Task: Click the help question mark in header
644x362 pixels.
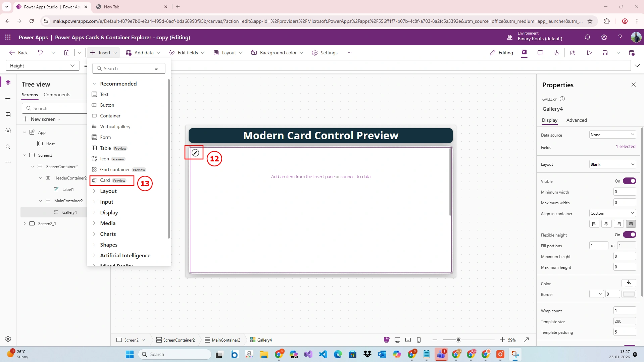Action: [620, 37]
